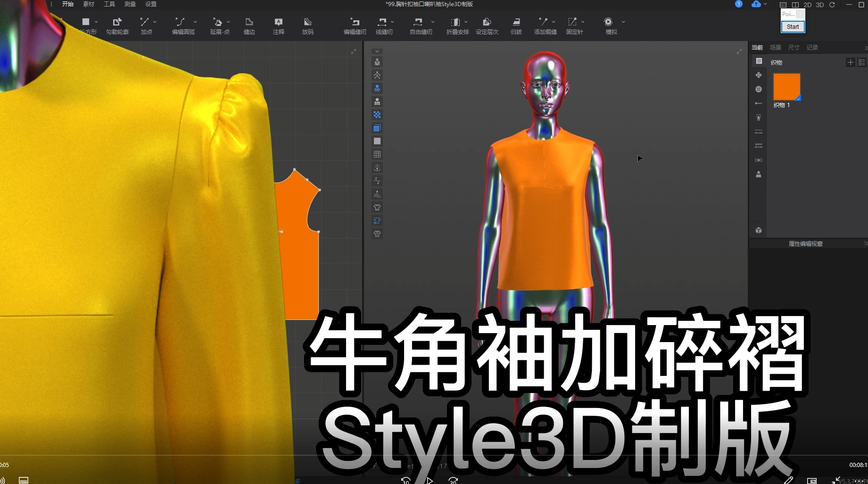The image size is (868, 484).
Task: Switch to 2D only view
Action: tap(808, 5)
